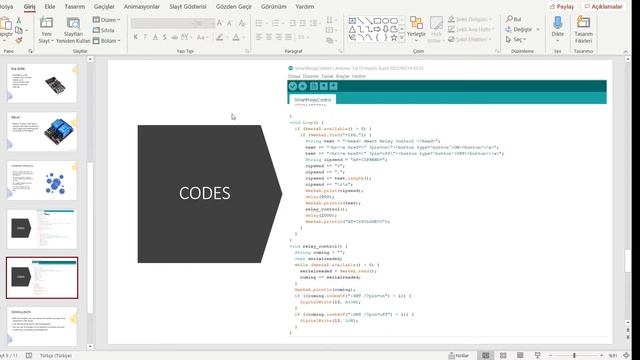Increase font size with large A
The image size is (640, 360).
220,23
